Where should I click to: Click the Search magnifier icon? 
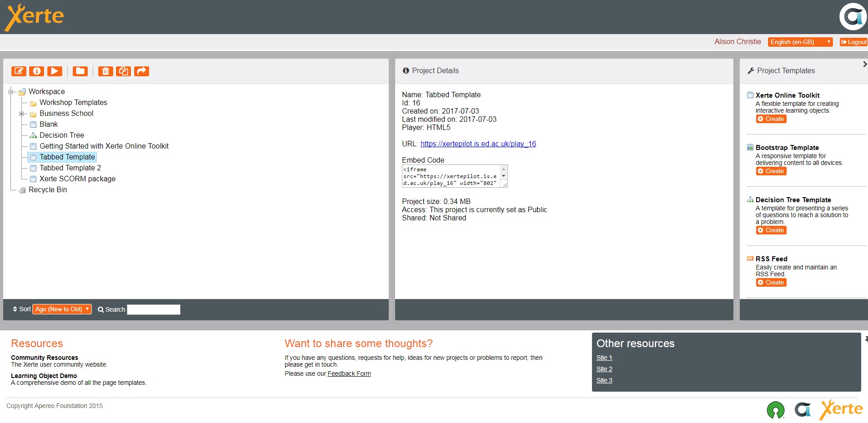(x=101, y=309)
